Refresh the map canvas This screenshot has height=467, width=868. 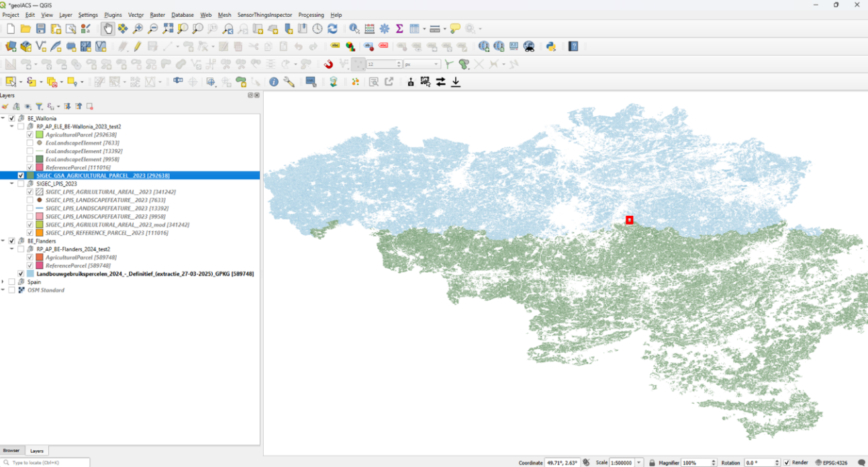[x=332, y=29]
